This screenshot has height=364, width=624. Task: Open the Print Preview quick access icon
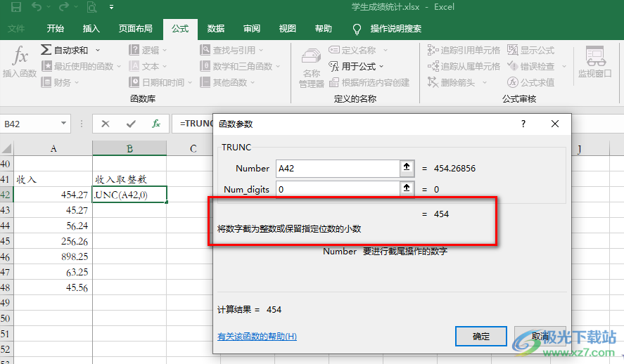click(91, 7)
